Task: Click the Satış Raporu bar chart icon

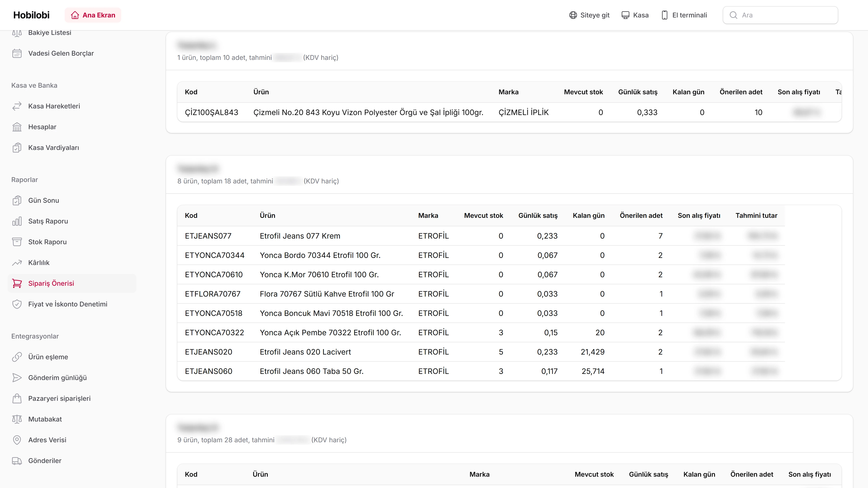Action: 17,221
